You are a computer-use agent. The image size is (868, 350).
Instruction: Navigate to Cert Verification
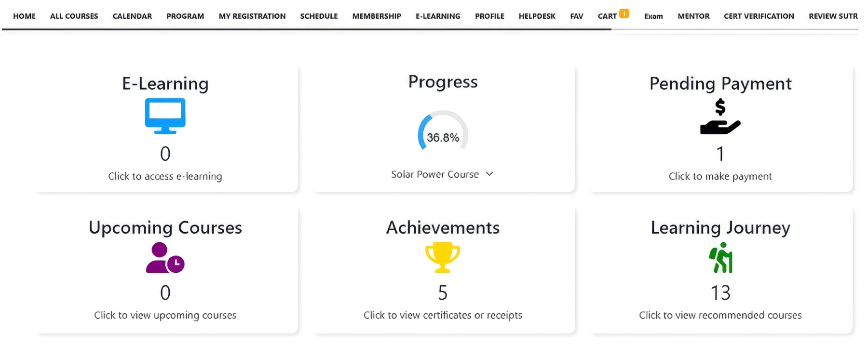[759, 16]
